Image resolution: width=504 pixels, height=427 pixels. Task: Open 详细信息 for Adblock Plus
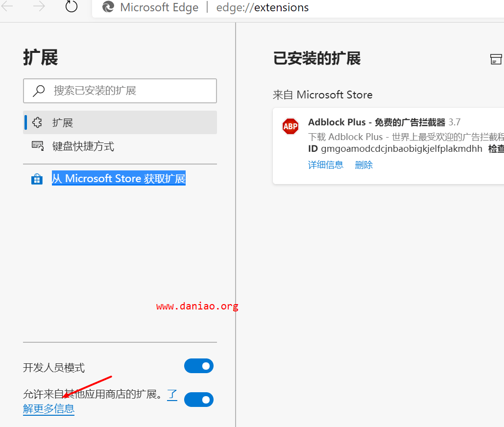326,165
